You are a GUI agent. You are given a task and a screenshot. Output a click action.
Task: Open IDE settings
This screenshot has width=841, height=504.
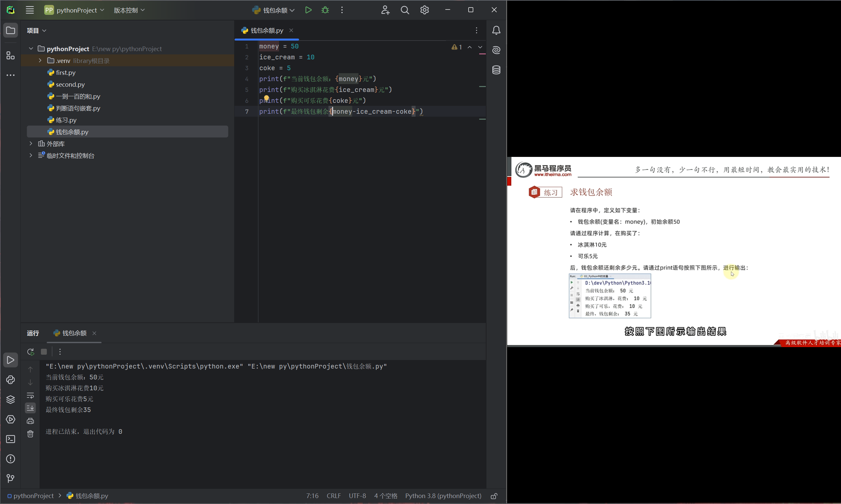424,10
